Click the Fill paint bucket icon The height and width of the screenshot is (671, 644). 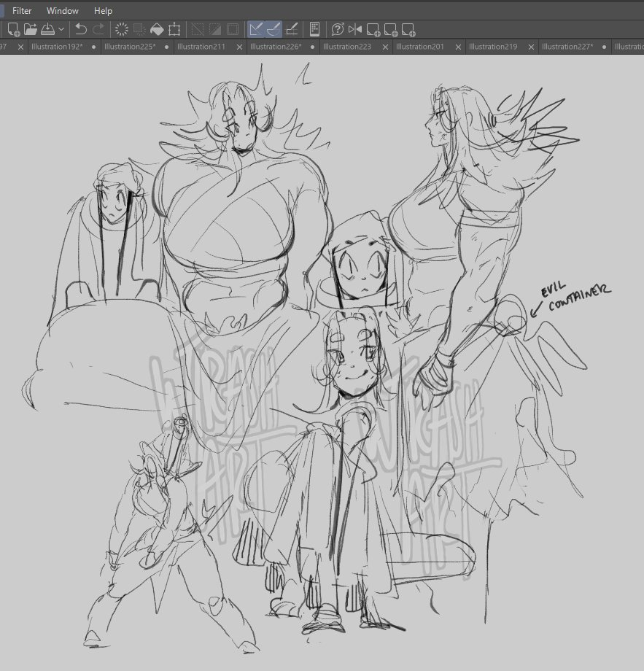pyautogui.click(x=157, y=29)
